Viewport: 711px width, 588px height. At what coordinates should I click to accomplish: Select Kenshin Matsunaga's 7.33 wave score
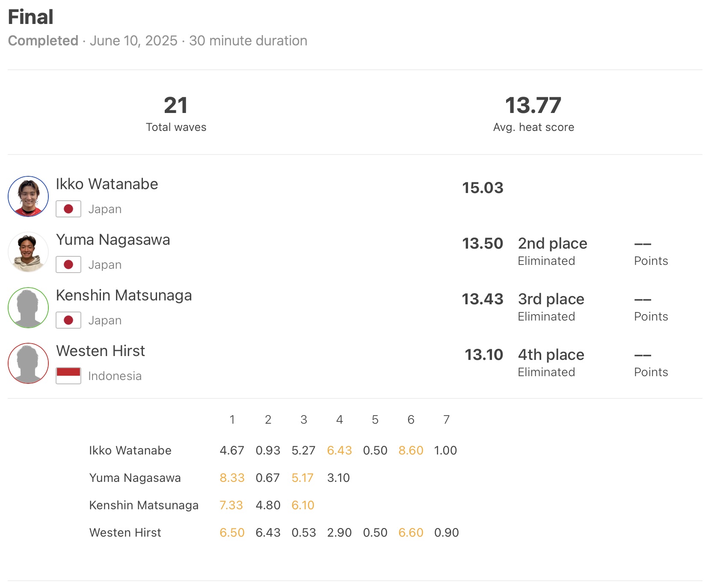coord(231,505)
